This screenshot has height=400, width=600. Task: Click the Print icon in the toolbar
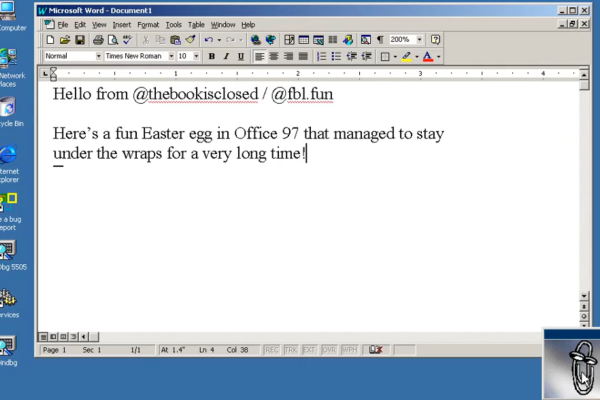tap(98, 40)
